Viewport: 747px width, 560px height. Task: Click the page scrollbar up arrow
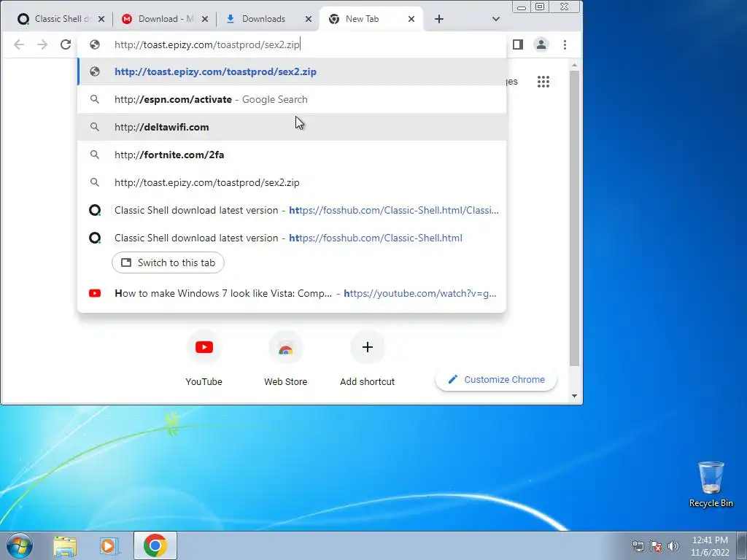(x=575, y=65)
